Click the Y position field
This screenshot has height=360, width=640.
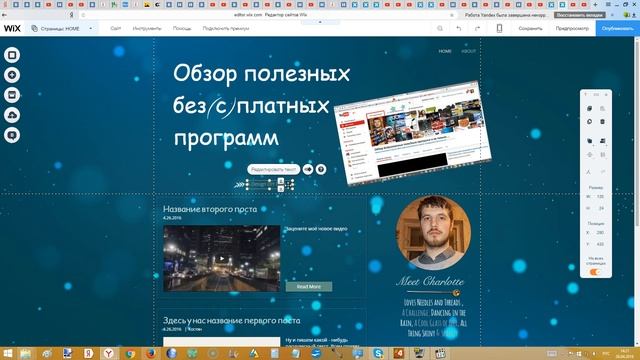click(600, 244)
